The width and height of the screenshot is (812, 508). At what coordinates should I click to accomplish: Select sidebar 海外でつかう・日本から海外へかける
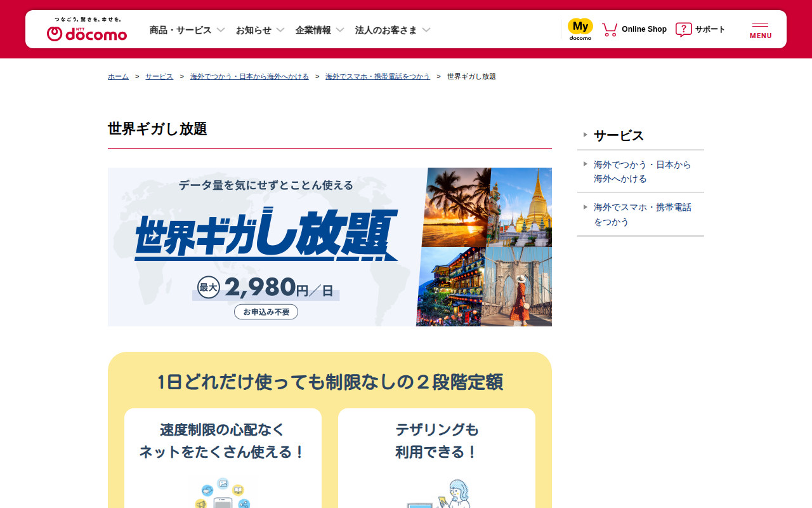(642, 171)
